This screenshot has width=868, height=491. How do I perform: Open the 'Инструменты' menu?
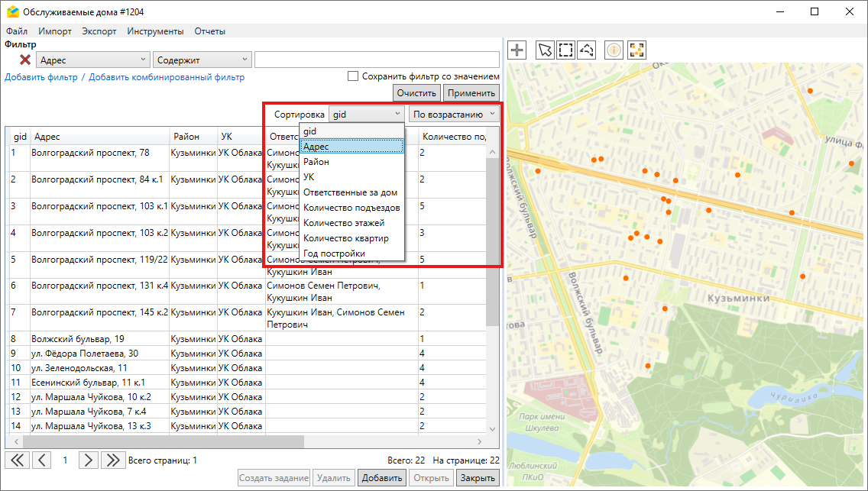[155, 31]
